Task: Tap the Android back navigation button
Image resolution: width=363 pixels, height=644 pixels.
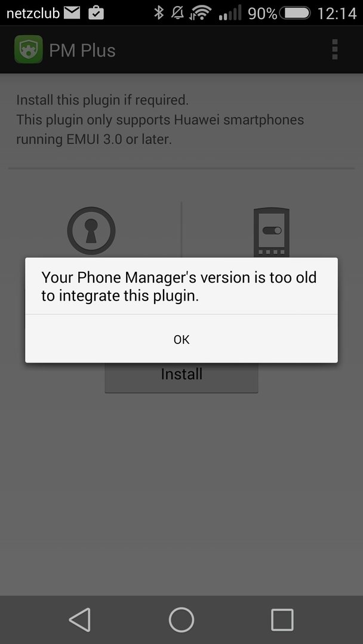Action: tap(80, 620)
